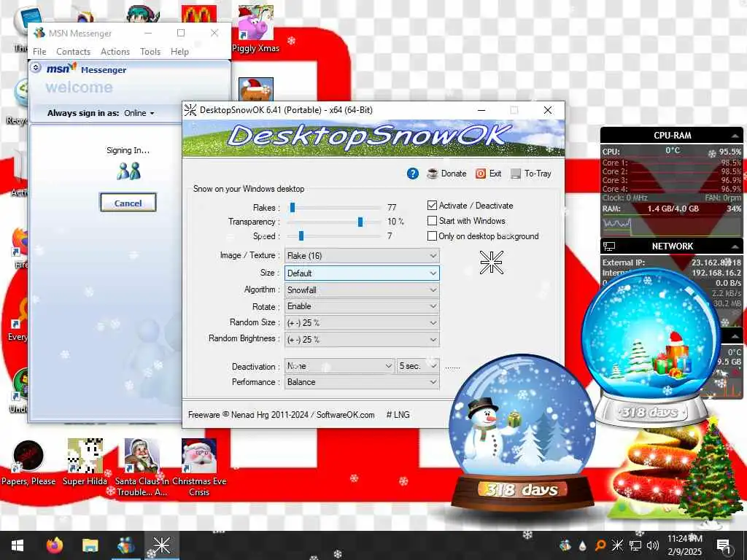Open the Performance dropdown set to Balance
Image resolution: width=747 pixels, height=560 pixels.
coord(362,382)
